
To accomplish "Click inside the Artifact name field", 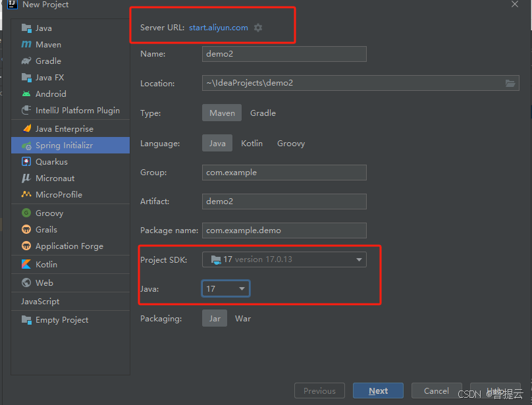I will click(284, 202).
